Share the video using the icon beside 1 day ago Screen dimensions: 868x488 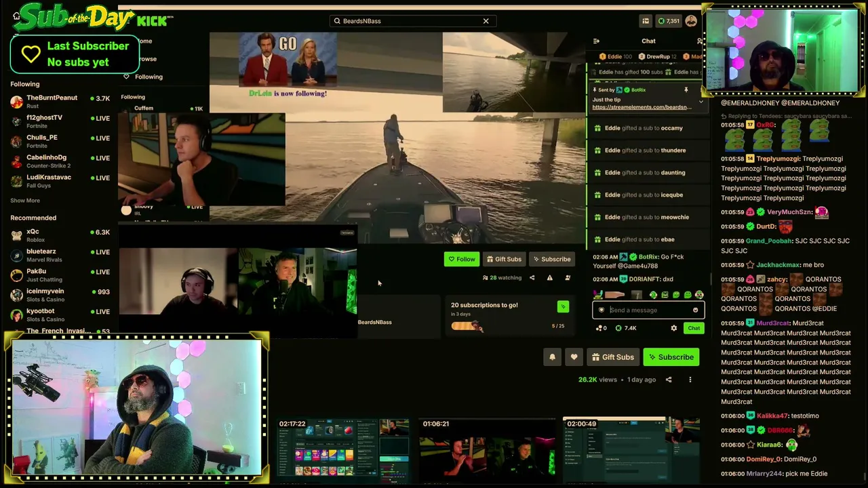(669, 380)
